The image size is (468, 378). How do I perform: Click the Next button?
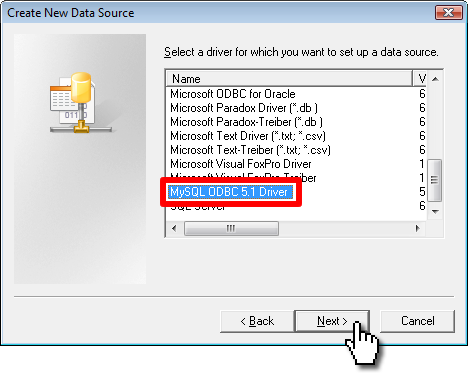tap(332, 321)
